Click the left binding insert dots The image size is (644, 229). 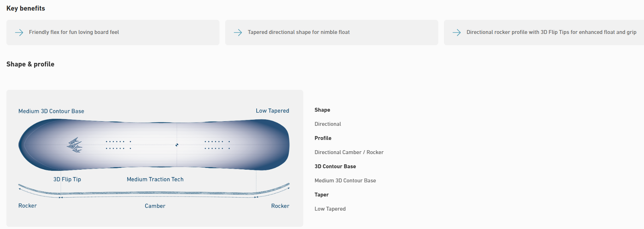click(x=118, y=145)
